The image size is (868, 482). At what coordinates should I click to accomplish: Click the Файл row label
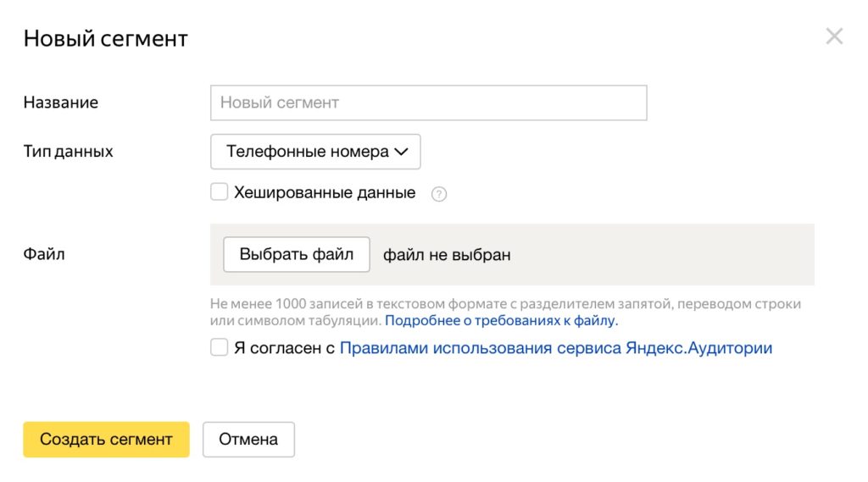click(x=44, y=254)
